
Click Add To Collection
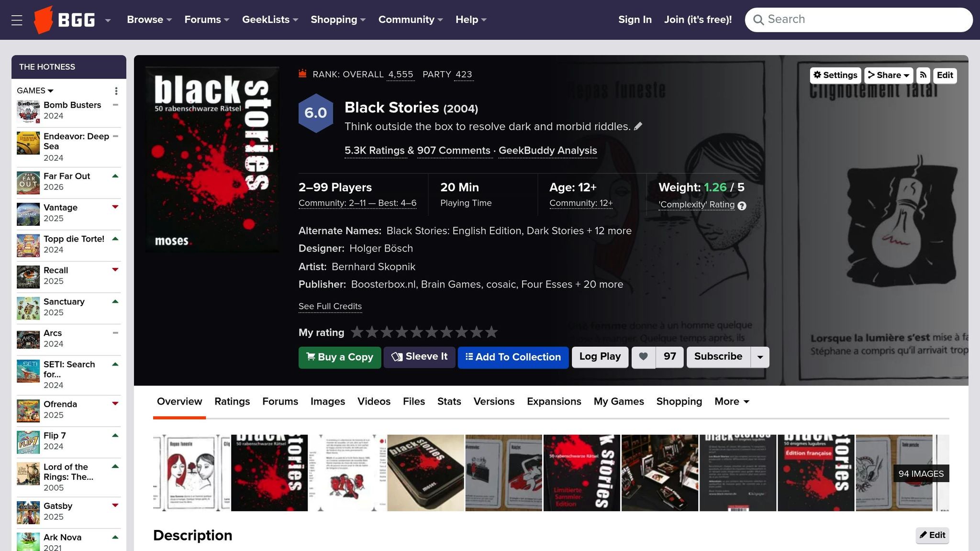pyautogui.click(x=513, y=357)
